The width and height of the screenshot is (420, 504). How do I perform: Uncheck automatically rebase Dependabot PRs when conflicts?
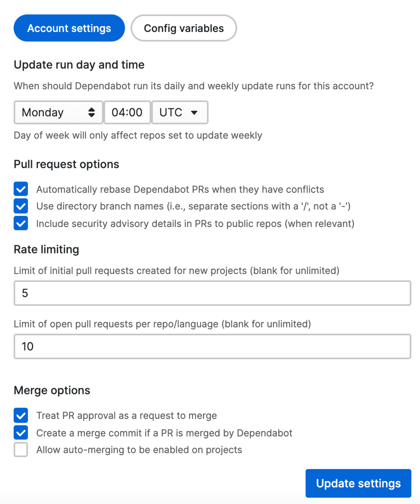point(21,189)
